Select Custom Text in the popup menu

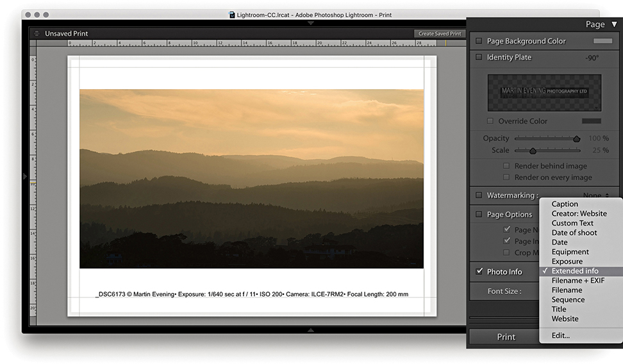click(x=572, y=223)
